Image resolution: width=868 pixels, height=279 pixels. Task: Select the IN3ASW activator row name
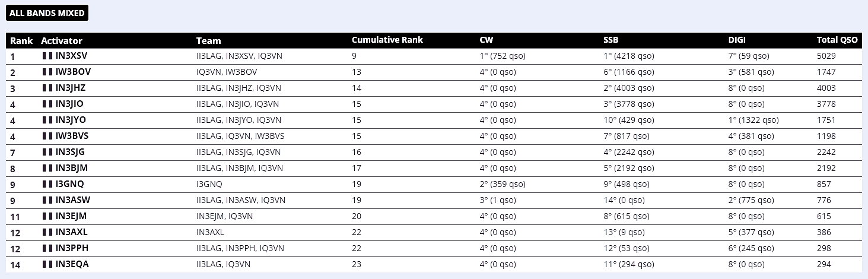click(x=73, y=200)
